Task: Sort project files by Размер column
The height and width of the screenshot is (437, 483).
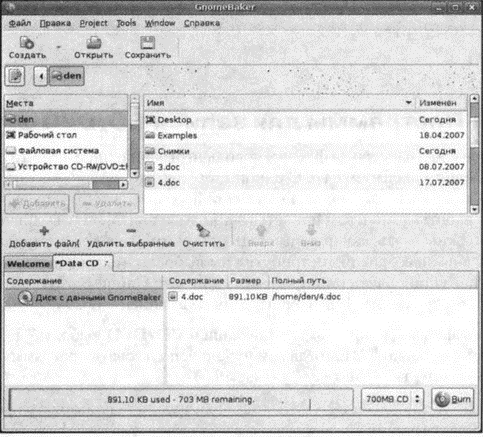Action: click(x=248, y=281)
